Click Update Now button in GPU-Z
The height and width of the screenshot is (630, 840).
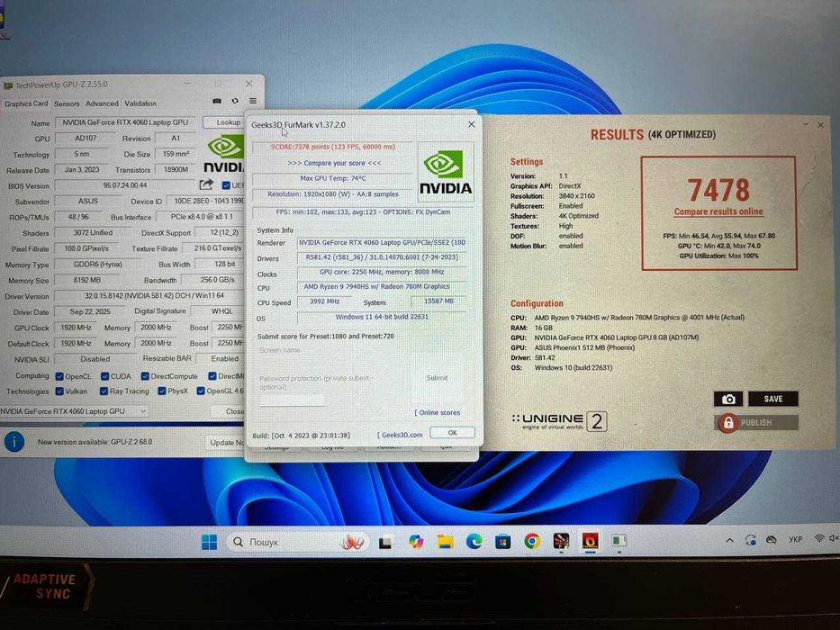(x=227, y=443)
